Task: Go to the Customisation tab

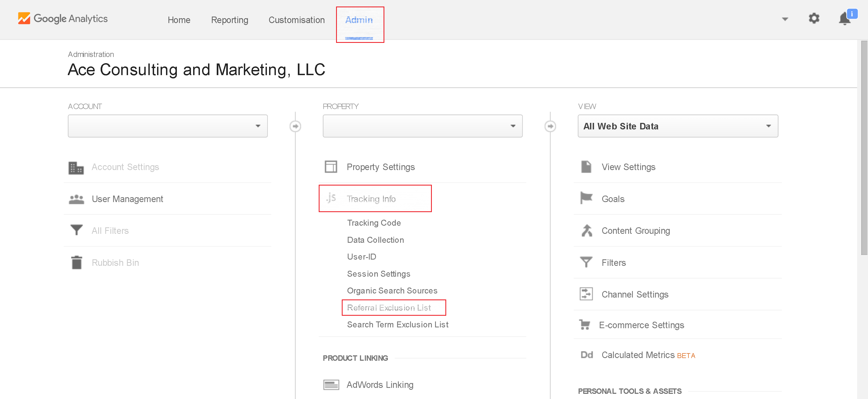Action: [x=296, y=20]
